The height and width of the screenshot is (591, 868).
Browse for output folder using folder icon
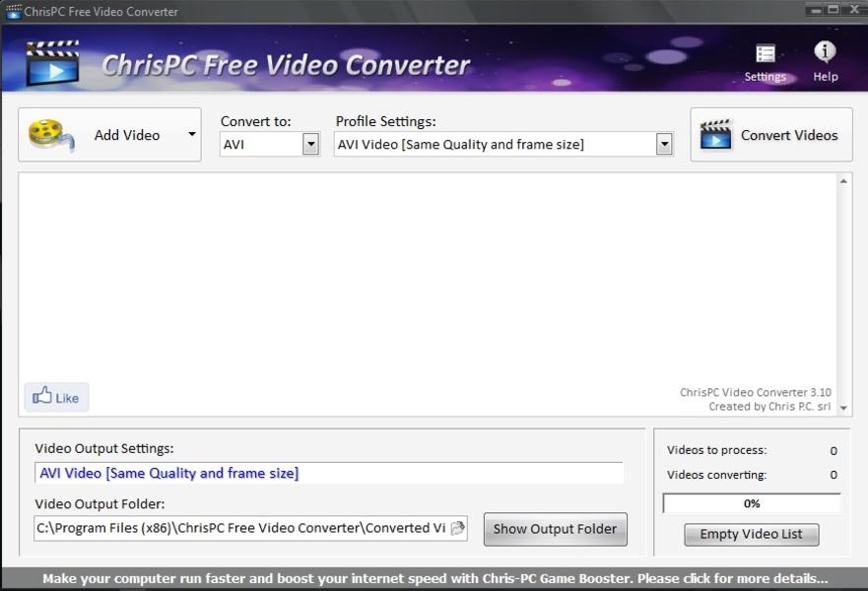tap(457, 528)
